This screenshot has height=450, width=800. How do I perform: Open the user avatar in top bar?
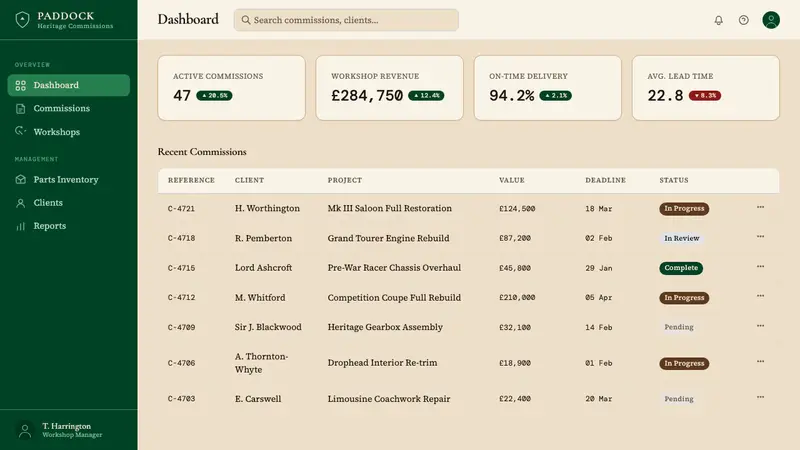(x=771, y=20)
